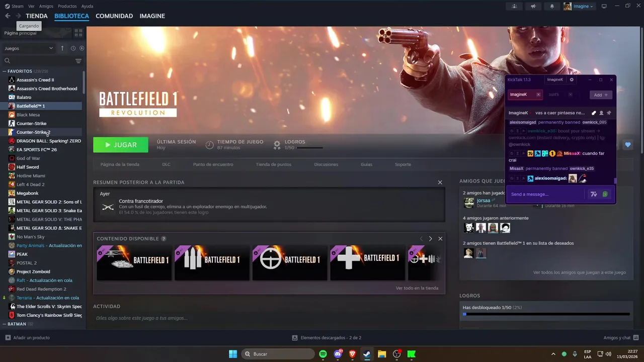Open Añadir un producto
Viewport: 644px width, 362px height.
[x=28, y=338]
